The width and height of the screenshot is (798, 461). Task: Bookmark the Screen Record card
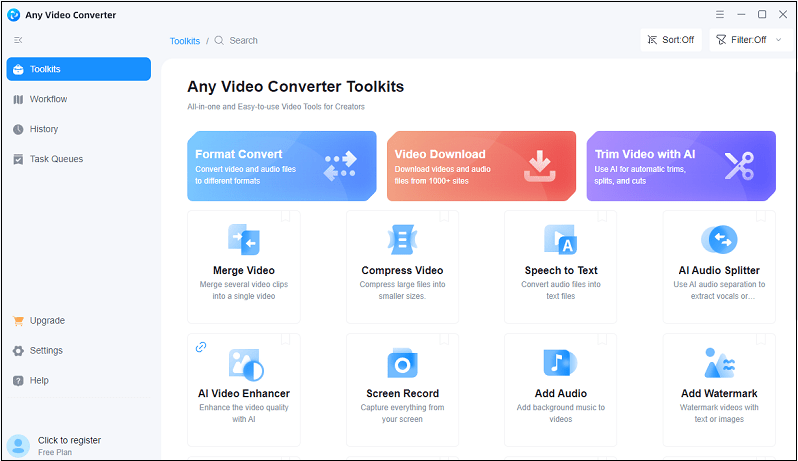point(444,339)
